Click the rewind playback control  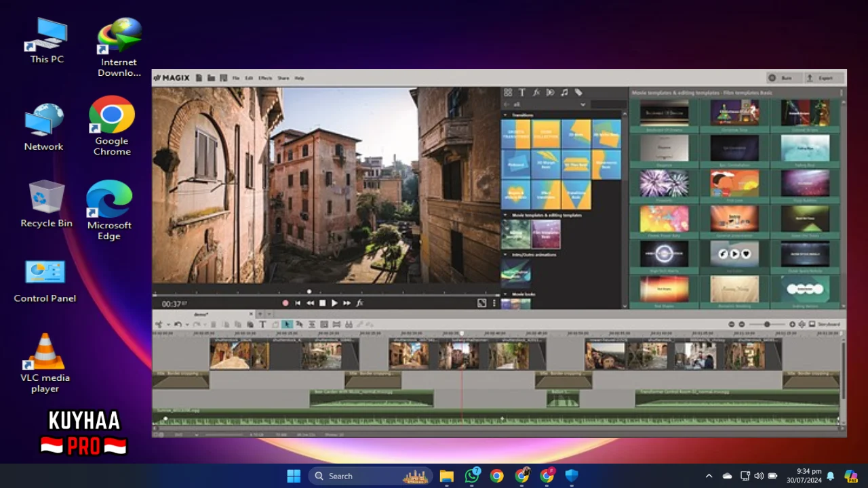point(310,303)
